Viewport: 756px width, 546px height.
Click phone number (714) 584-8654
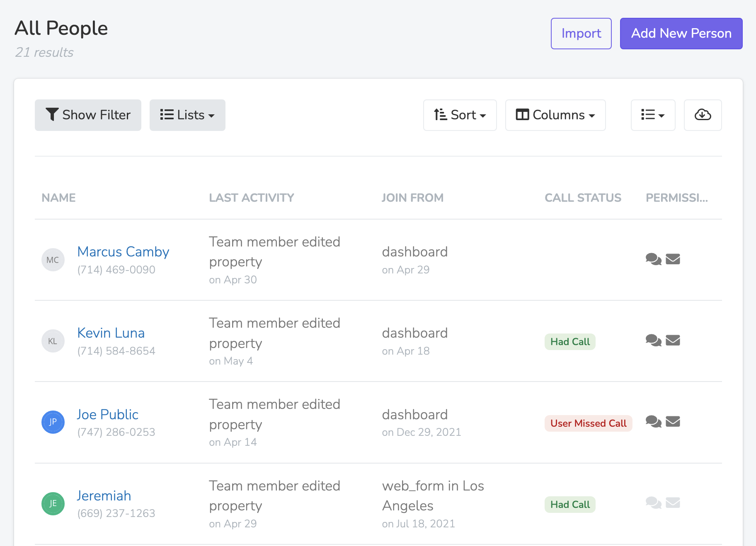tap(116, 351)
